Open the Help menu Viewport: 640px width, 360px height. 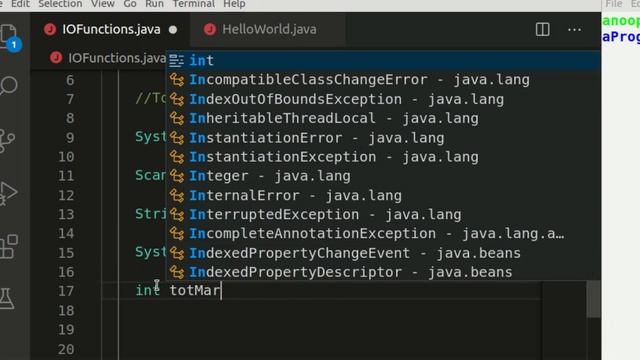coord(234,4)
